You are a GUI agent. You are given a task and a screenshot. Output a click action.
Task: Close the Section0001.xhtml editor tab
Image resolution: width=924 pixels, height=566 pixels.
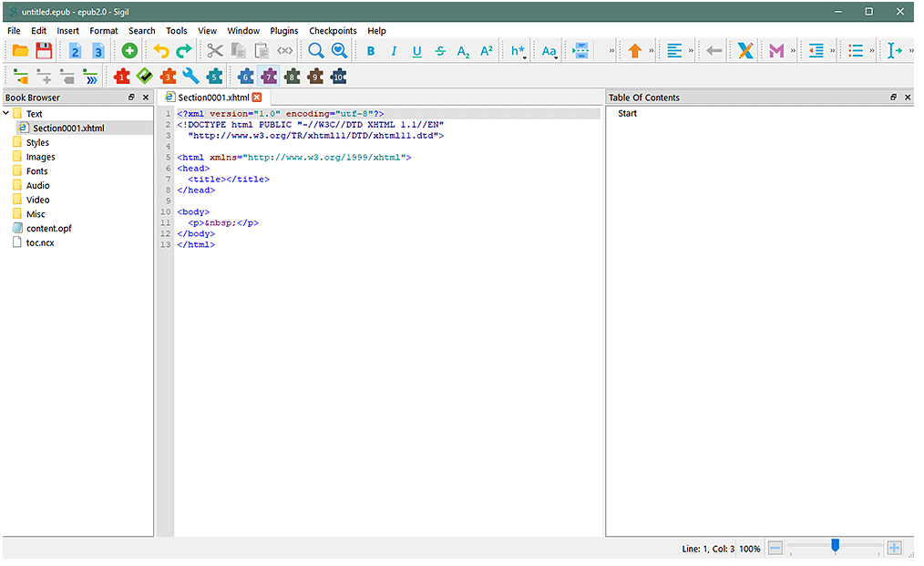pyautogui.click(x=257, y=98)
